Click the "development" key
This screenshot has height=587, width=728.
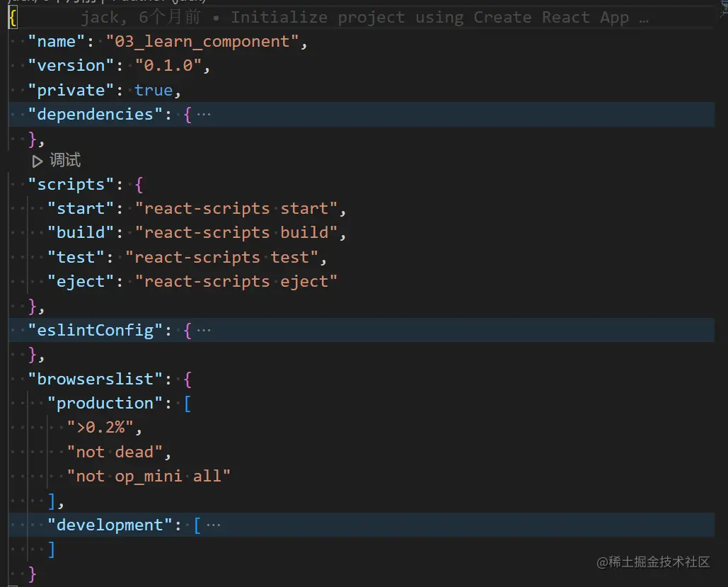coord(110,525)
